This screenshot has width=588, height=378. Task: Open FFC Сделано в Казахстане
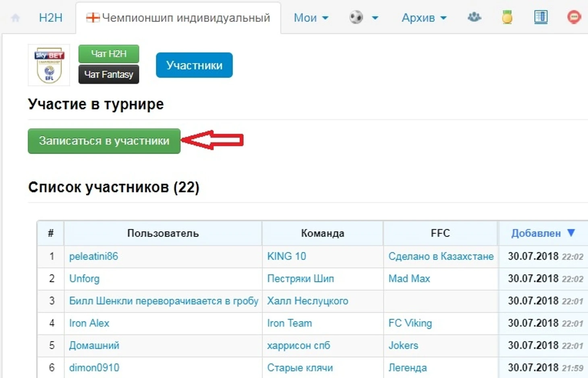pos(441,256)
